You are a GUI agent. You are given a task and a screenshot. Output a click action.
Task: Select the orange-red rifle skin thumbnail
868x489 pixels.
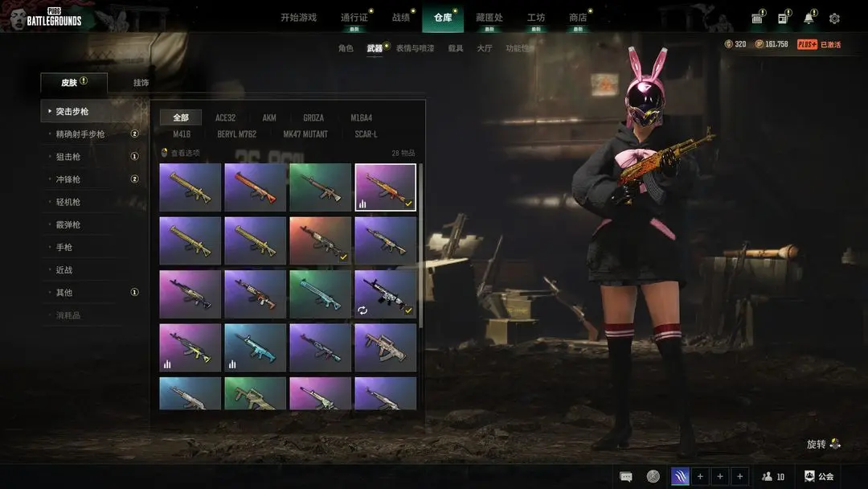[256, 187]
